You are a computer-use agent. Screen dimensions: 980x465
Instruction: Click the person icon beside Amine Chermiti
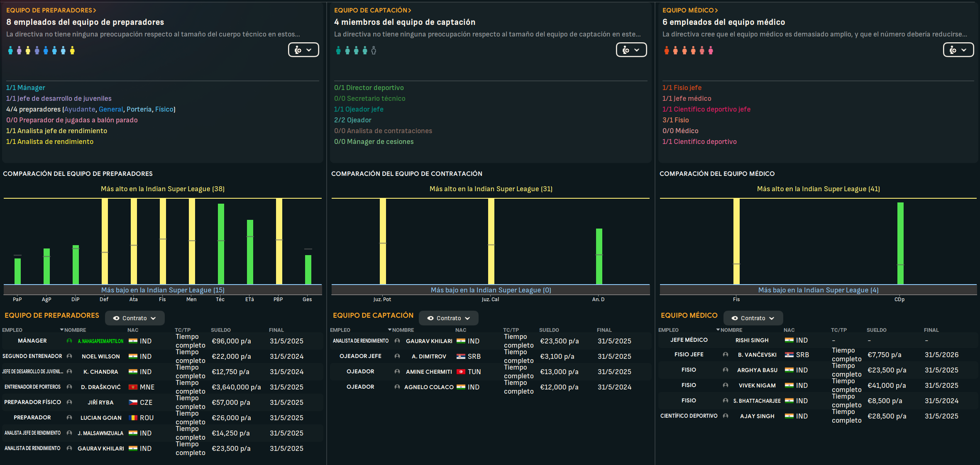coord(397,372)
